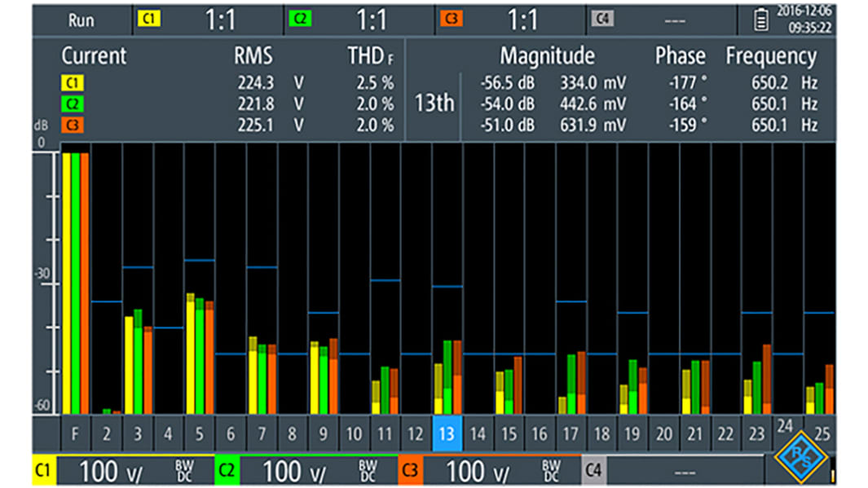Click the C2 label in the Current table
Screen dimensions: 868x488
[x=72, y=104]
